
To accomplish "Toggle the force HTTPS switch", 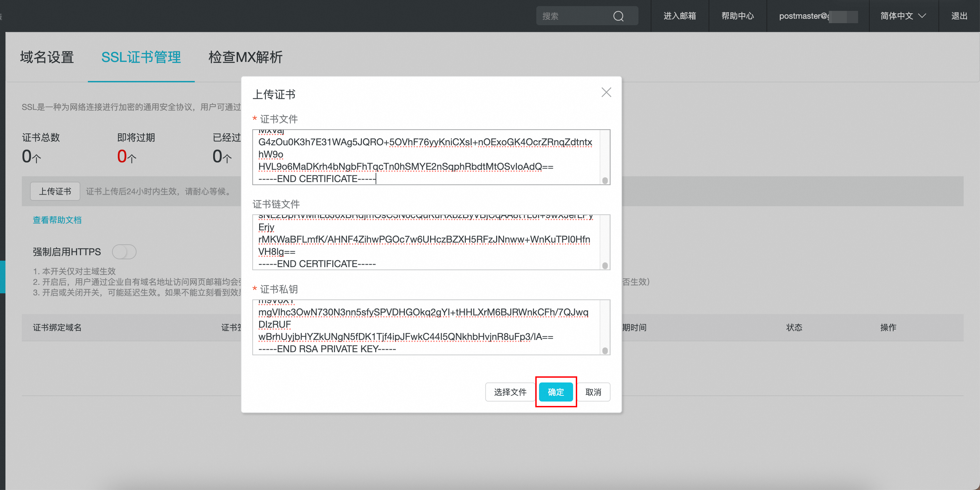I will coord(124,252).
